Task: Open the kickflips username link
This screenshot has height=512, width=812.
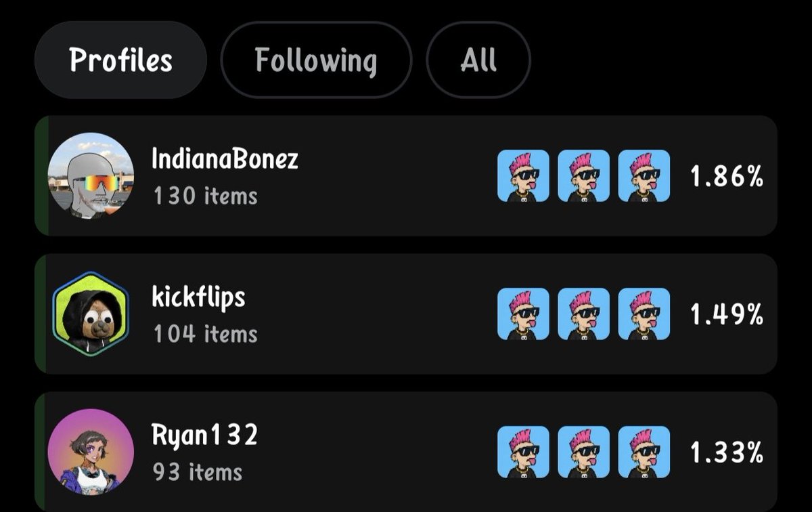Action: click(198, 297)
